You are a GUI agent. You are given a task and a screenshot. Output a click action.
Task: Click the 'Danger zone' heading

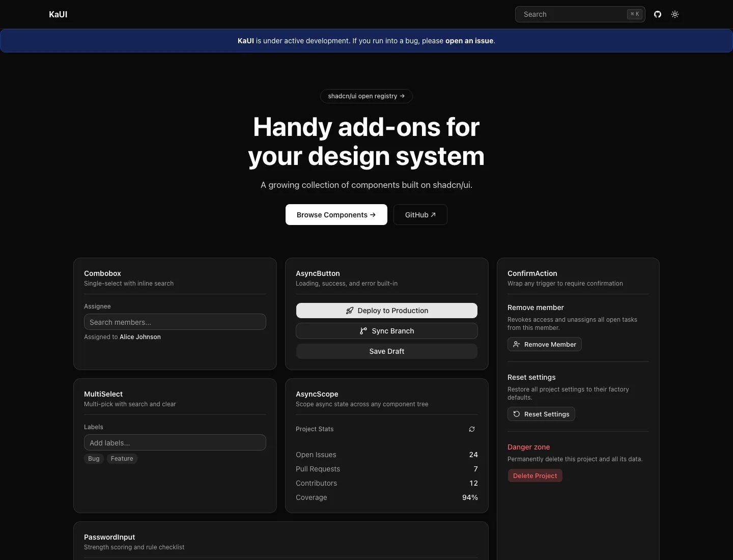pos(529,447)
